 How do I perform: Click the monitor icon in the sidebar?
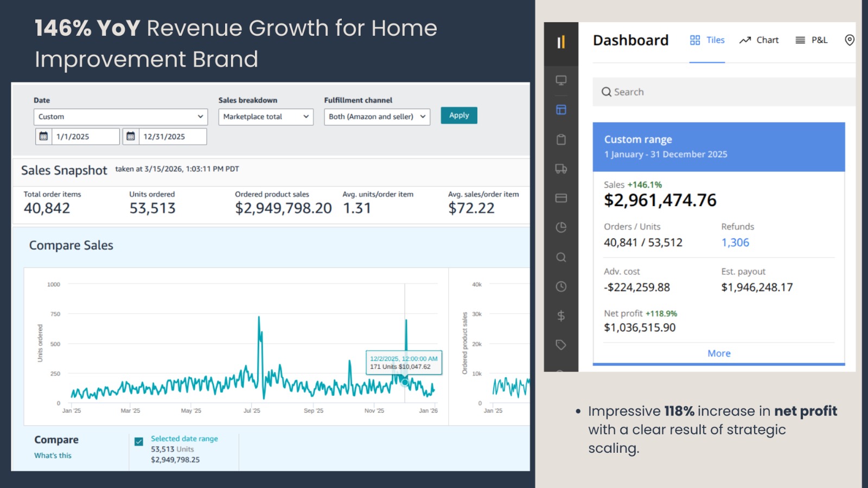(561, 80)
